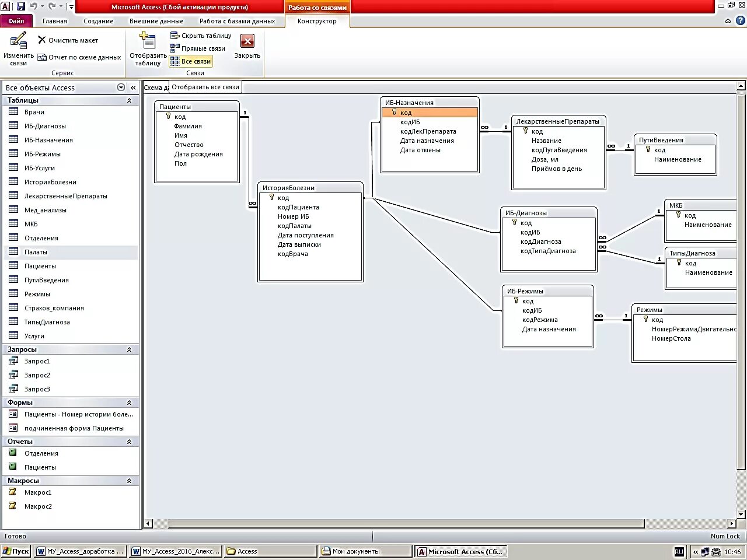Image resolution: width=747 pixels, height=560 pixels.
Task: Open Мои документы taskbar item
Action: point(366,551)
